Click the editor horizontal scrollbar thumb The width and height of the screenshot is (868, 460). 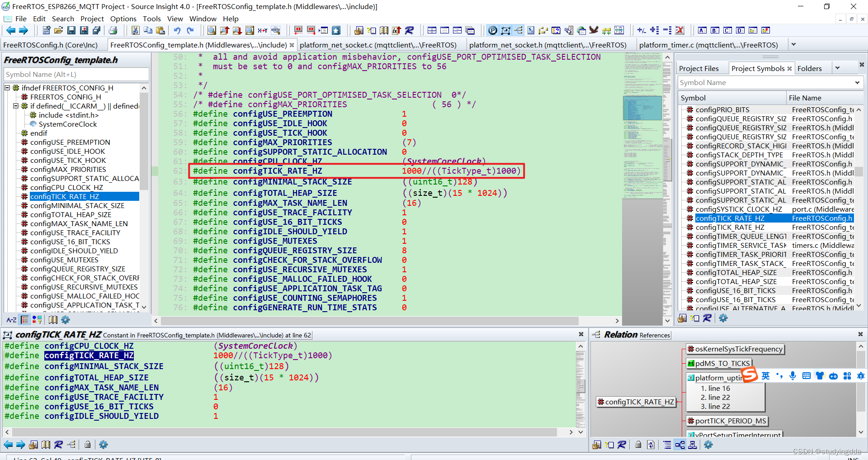pyautogui.click(x=369, y=321)
